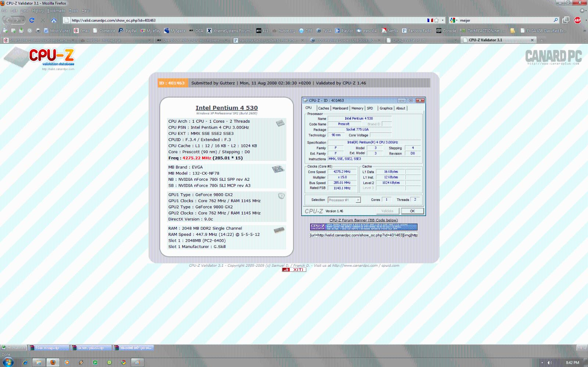Open the address bar history dropdown arrow
This screenshot has height=367, width=588.
pyautogui.click(x=442, y=20)
